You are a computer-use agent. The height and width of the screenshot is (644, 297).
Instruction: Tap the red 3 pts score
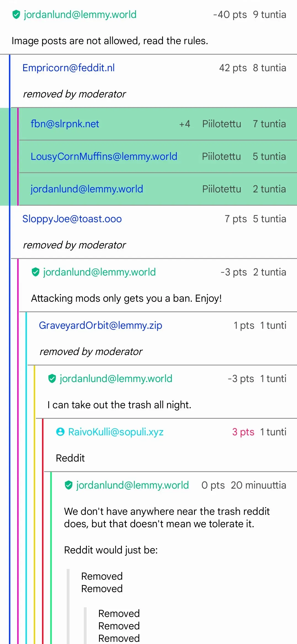[243, 432]
